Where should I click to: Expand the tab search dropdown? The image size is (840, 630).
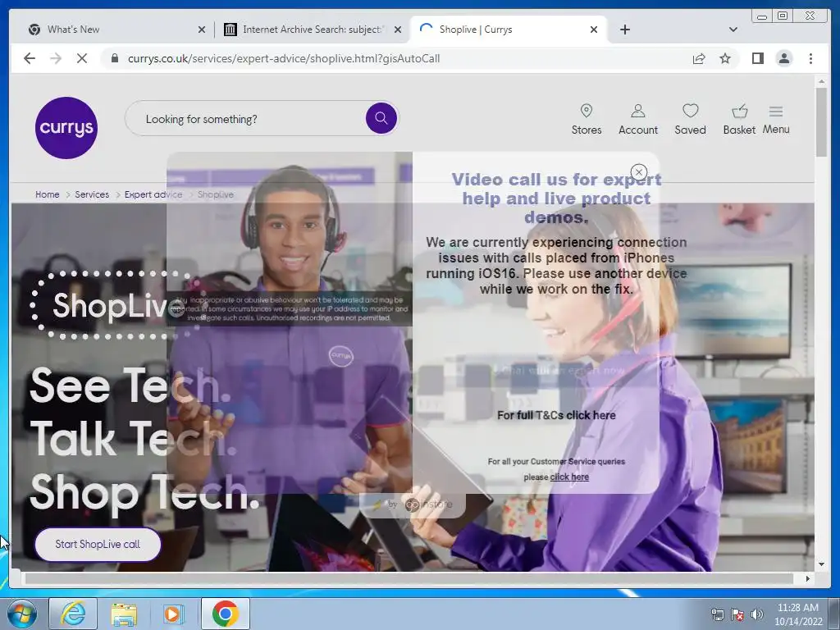click(733, 30)
